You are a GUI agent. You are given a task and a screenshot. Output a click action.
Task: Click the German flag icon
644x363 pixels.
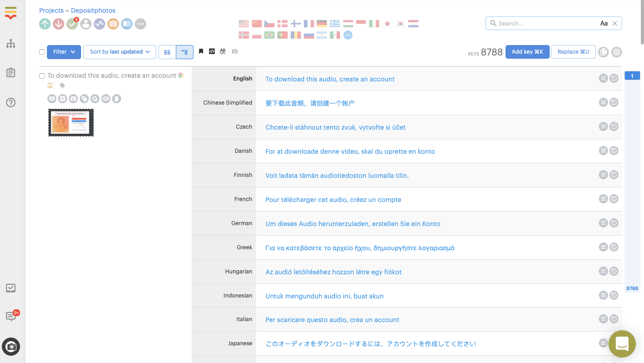tap(322, 24)
